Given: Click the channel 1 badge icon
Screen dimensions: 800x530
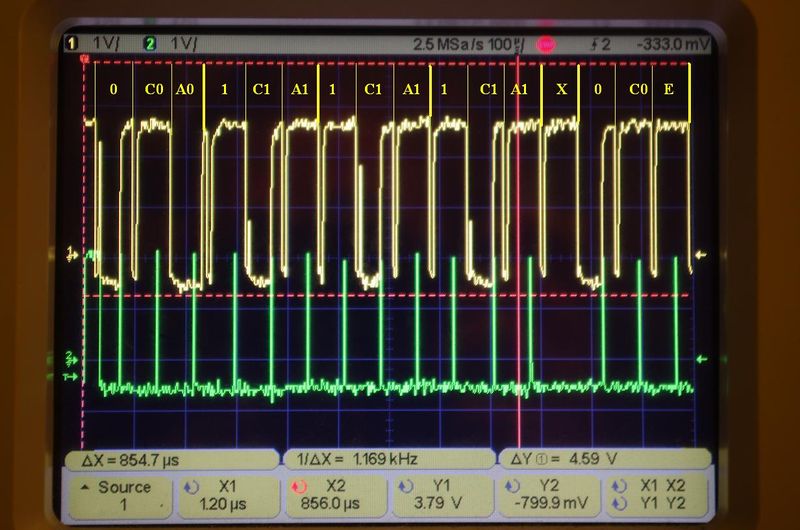Looking at the screenshot, I should [x=70, y=44].
